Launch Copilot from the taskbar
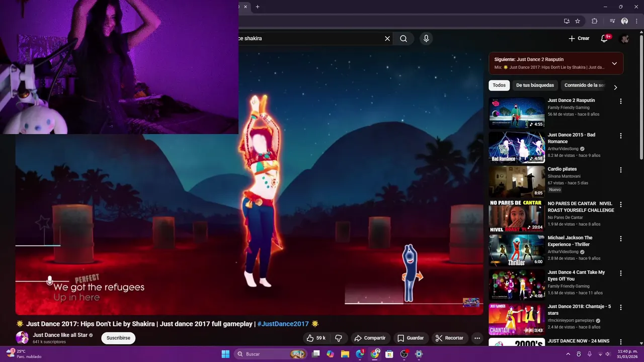The width and height of the screenshot is (644, 362). click(x=330, y=354)
